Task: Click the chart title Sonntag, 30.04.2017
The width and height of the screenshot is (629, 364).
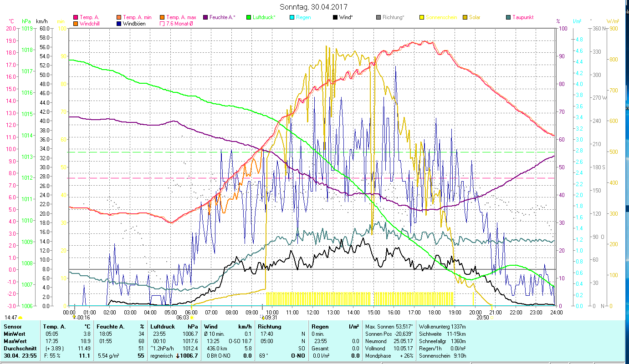Action: click(x=313, y=7)
